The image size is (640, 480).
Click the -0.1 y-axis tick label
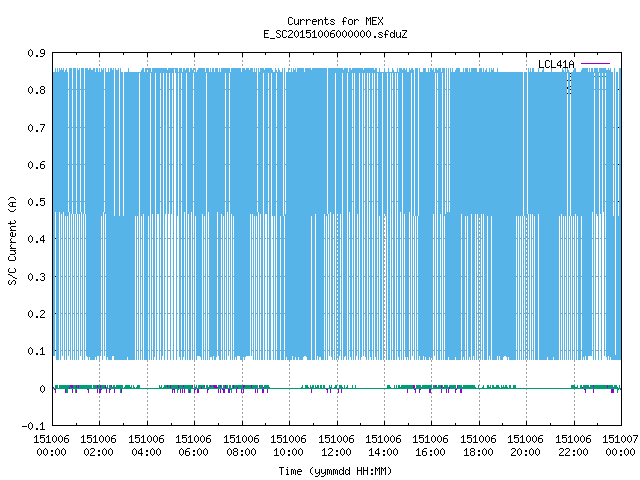33,426
